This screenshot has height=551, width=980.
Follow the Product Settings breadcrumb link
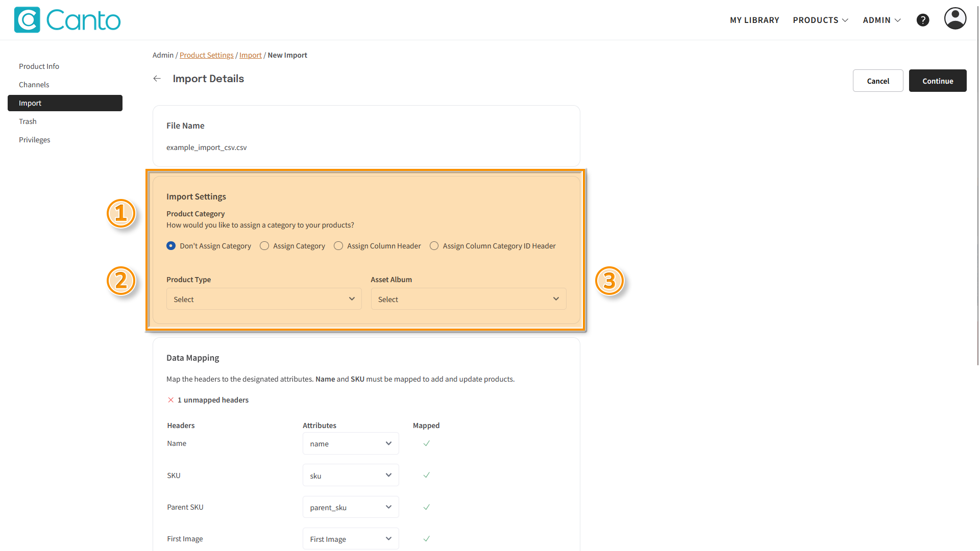(x=206, y=55)
